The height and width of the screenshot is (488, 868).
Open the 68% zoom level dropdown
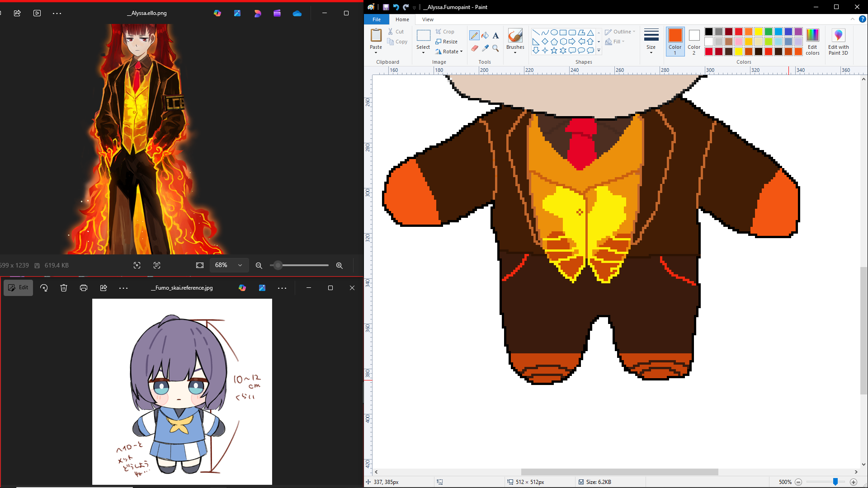240,265
